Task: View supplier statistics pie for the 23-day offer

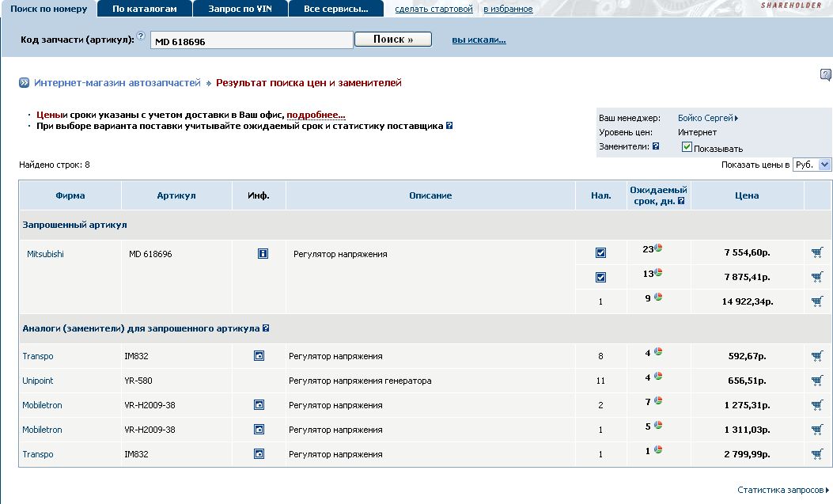Action: [658, 248]
